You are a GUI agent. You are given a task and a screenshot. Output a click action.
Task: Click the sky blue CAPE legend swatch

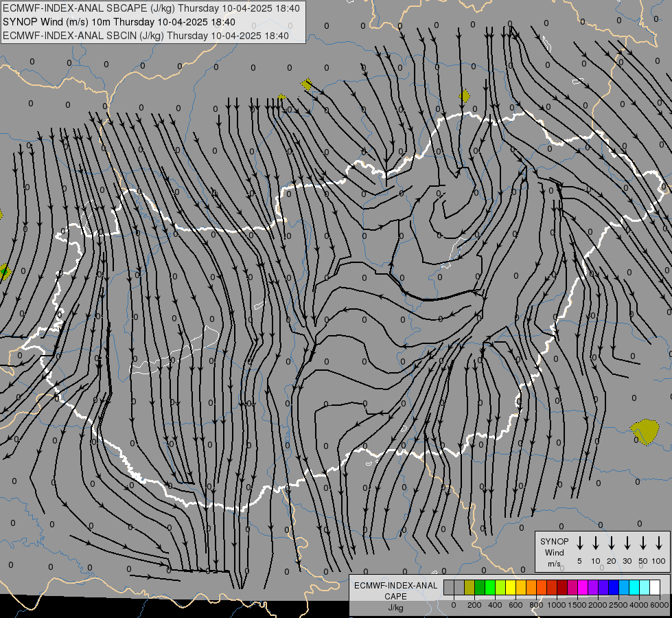[x=623, y=587]
